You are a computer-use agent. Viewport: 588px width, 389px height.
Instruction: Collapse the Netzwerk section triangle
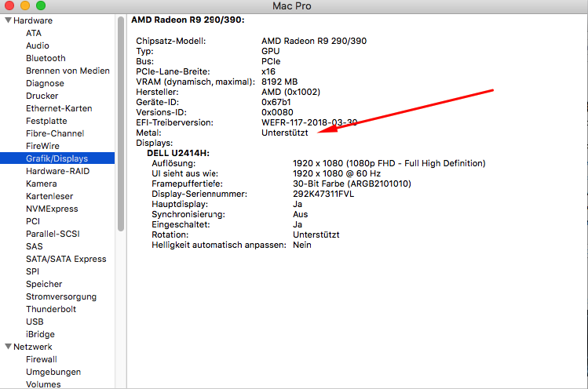(x=8, y=347)
